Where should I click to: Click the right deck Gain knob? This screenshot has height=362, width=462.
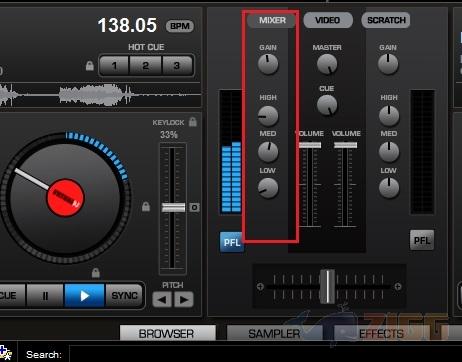pos(388,64)
